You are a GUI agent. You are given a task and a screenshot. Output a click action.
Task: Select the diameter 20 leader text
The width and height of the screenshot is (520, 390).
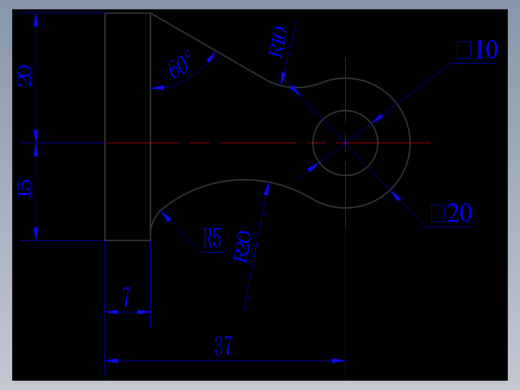tap(451, 213)
